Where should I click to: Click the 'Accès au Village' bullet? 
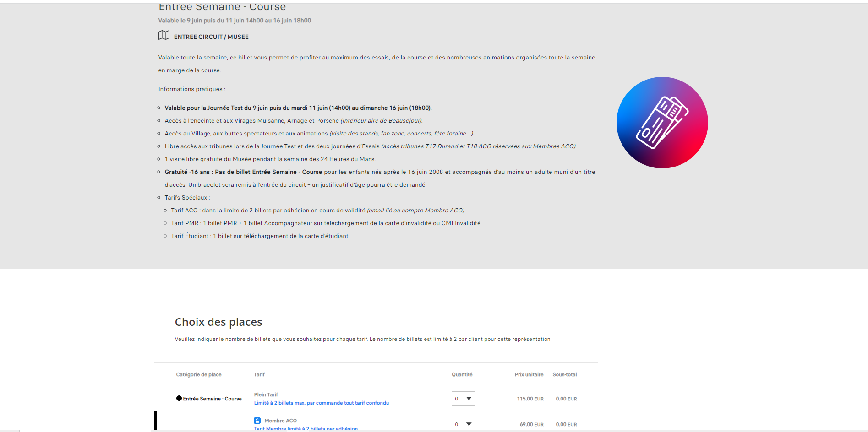coord(320,134)
